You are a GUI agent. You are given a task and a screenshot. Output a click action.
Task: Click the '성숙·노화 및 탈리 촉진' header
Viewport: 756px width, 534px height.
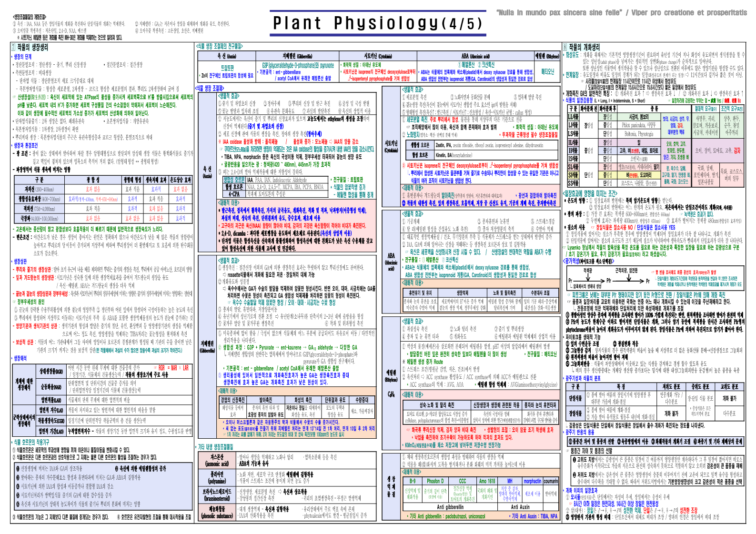point(437,405)
